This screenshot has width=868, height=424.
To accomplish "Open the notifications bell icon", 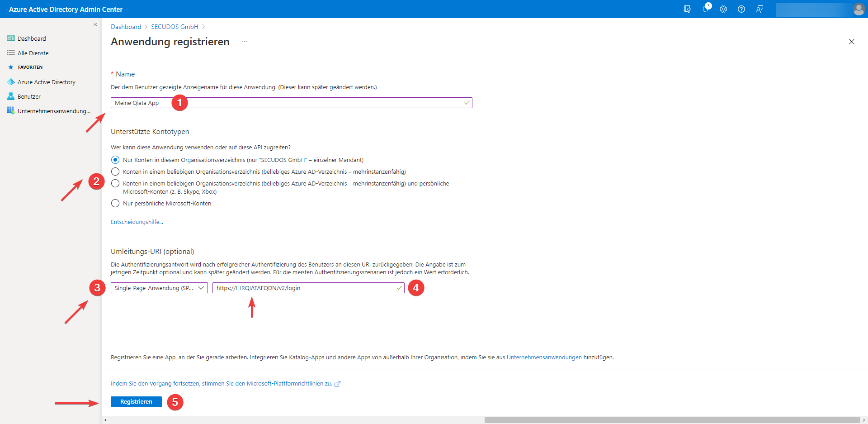I will point(705,9).
